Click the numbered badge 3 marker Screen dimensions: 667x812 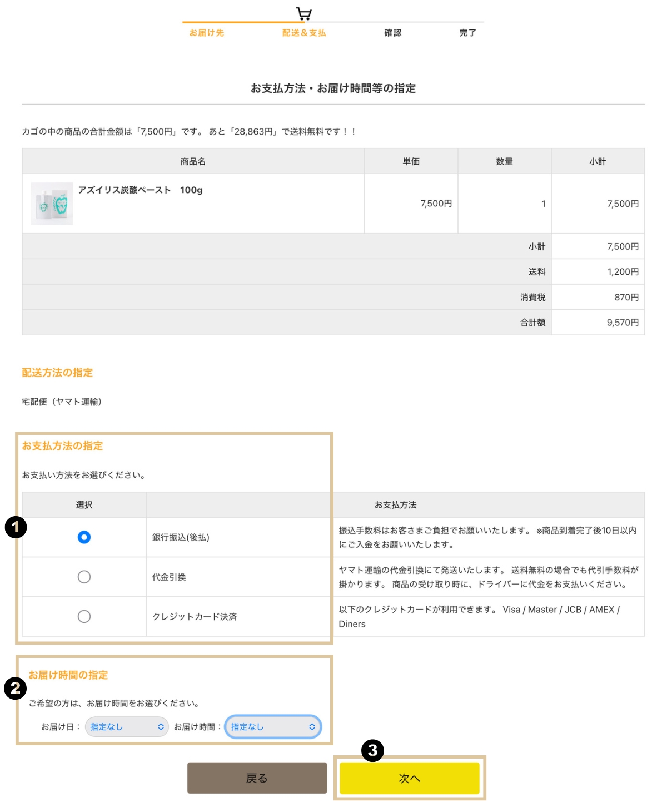372,750
